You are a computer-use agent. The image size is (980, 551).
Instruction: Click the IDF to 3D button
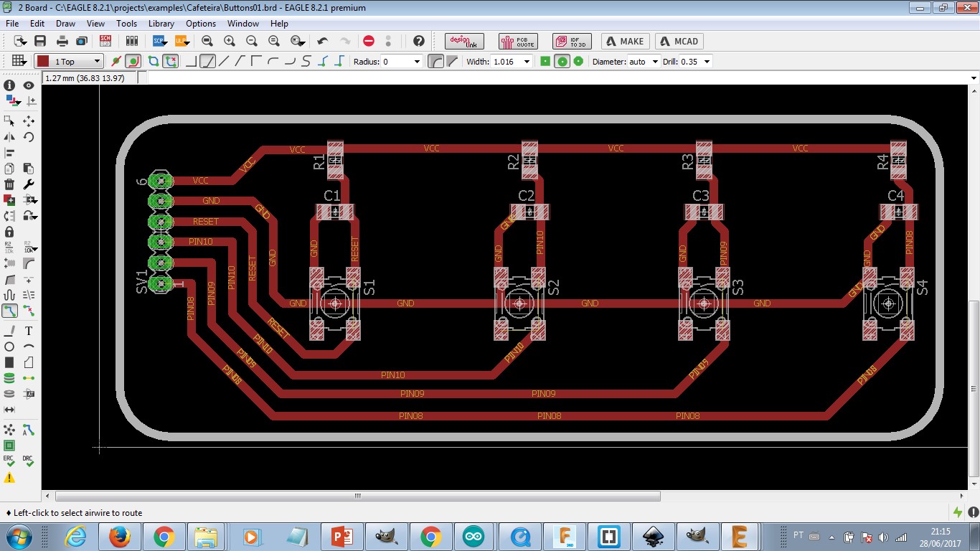[572, 42]
